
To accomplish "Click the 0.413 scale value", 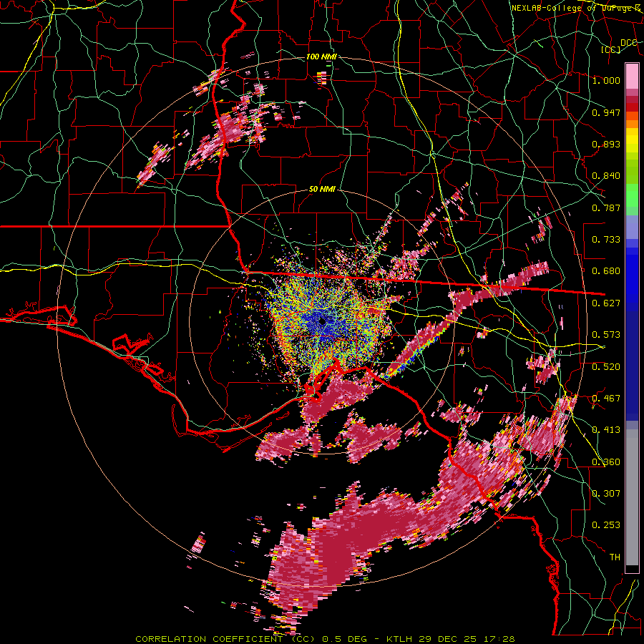I will pos(606,430).
